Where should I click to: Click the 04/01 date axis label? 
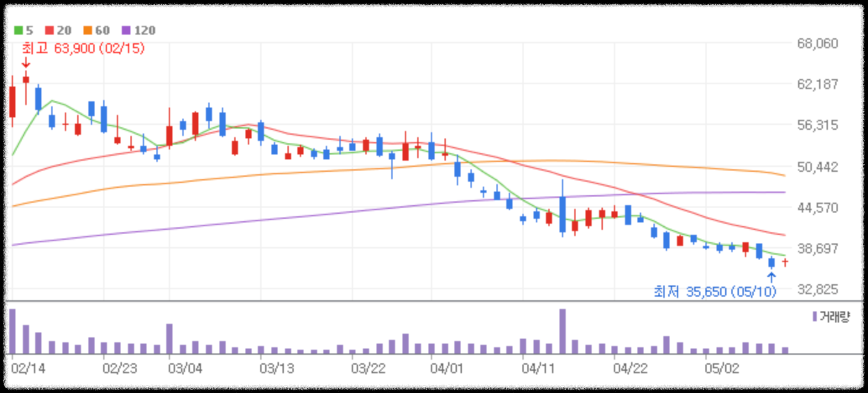[x=446, y=369]
